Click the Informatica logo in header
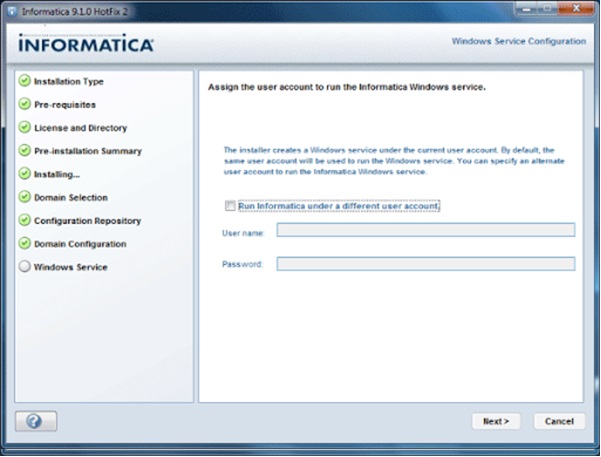 click(x=86, y=43)
